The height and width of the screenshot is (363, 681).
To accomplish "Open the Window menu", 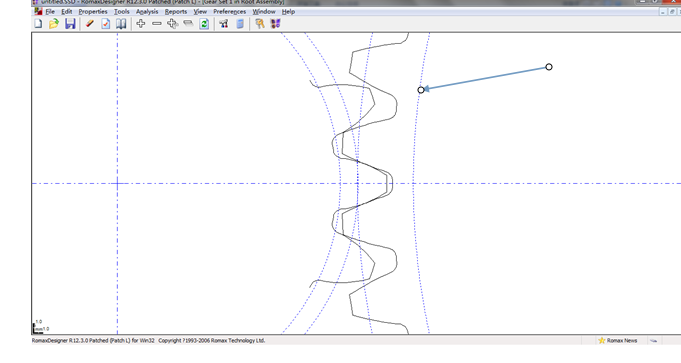I will coord(264,12).
